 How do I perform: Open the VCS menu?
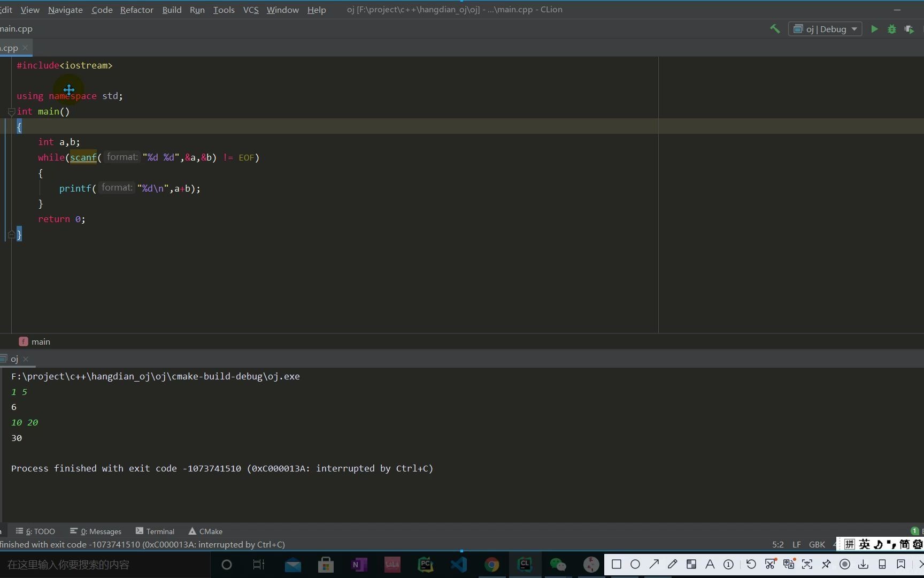(251, 10)
